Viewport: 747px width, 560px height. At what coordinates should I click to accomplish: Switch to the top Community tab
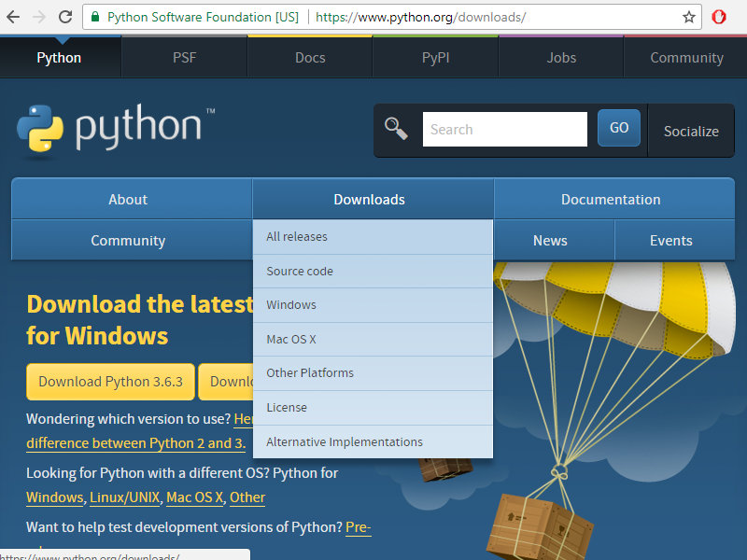coord(686,58)
